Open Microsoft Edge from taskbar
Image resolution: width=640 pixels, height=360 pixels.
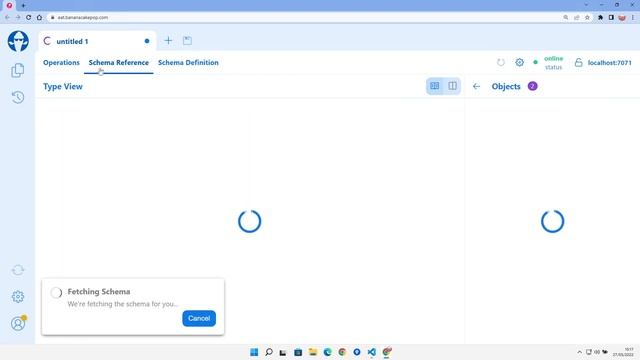click(x=327, y=352)
